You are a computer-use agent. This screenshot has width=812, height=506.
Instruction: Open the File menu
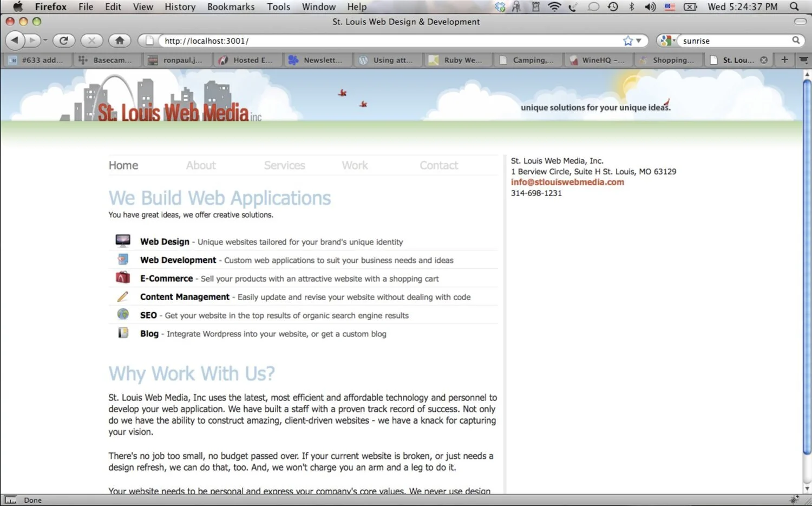[86, 7]
